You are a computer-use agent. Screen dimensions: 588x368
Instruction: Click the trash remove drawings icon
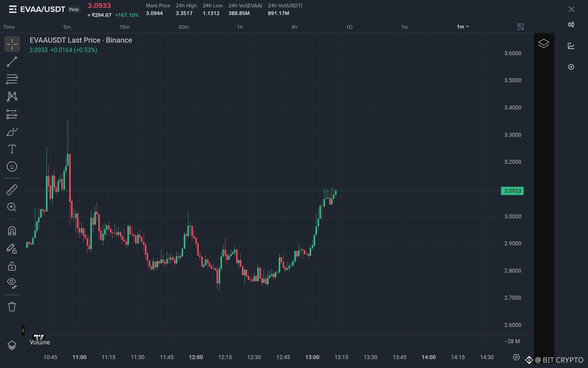point(12,307)
